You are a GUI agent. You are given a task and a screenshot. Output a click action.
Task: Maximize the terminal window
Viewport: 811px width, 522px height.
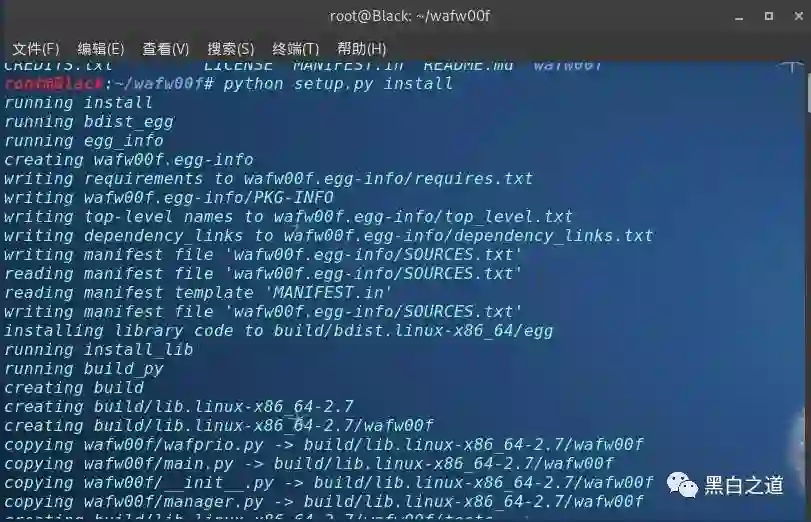pos(769,16)
